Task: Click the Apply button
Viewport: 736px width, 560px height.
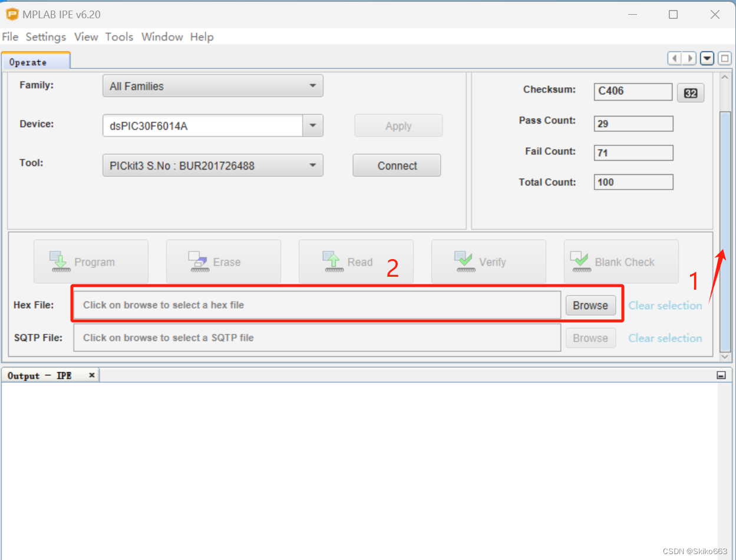Action: coord(398,126)
